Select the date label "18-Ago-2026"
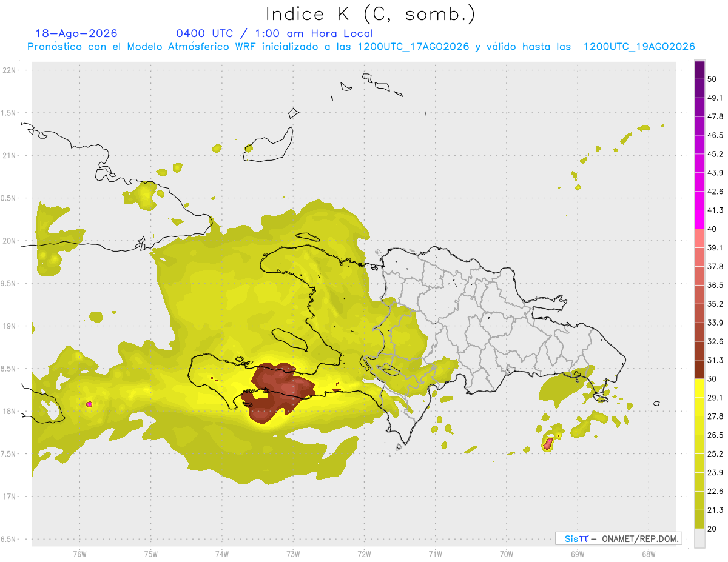This screenshot has width=728, height=562. [76, 33]
